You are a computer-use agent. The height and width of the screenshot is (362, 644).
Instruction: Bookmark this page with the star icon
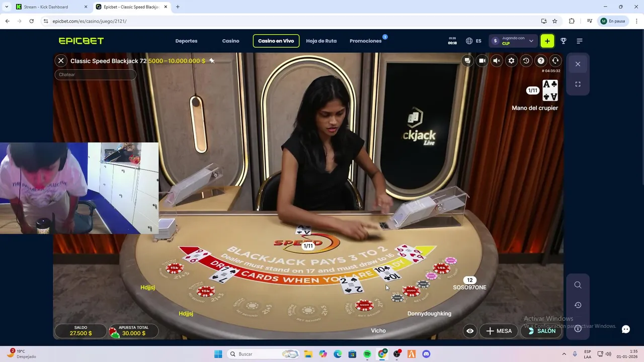[554, 21]
